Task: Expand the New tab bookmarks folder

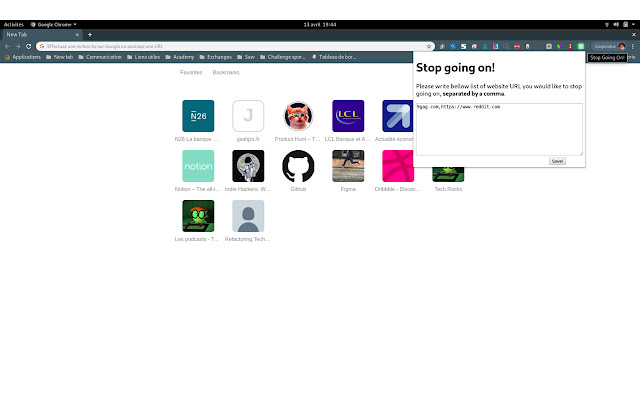Action: pos(60,57)
